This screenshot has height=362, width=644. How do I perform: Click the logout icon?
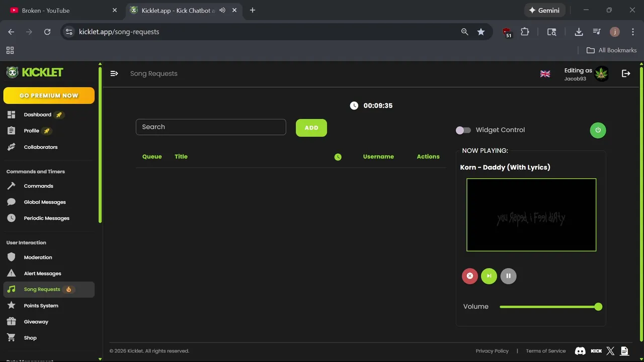point(626,73)
